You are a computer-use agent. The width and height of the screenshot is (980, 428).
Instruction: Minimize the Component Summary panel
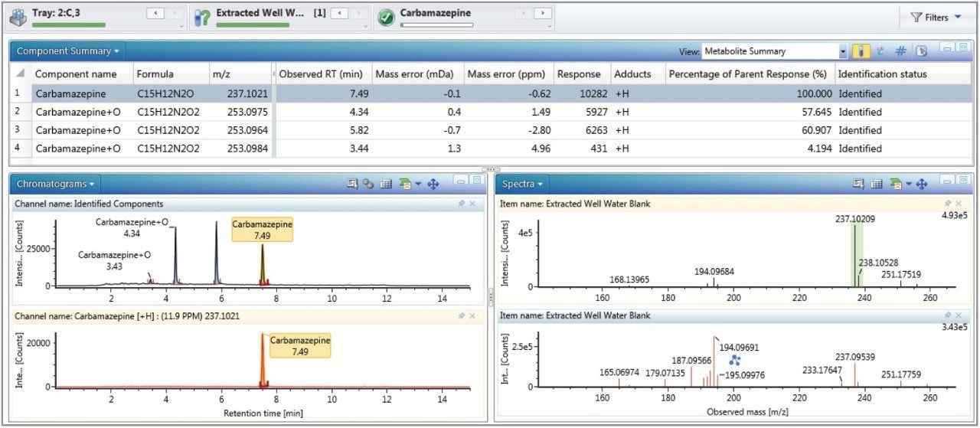[x=947, y=47]
